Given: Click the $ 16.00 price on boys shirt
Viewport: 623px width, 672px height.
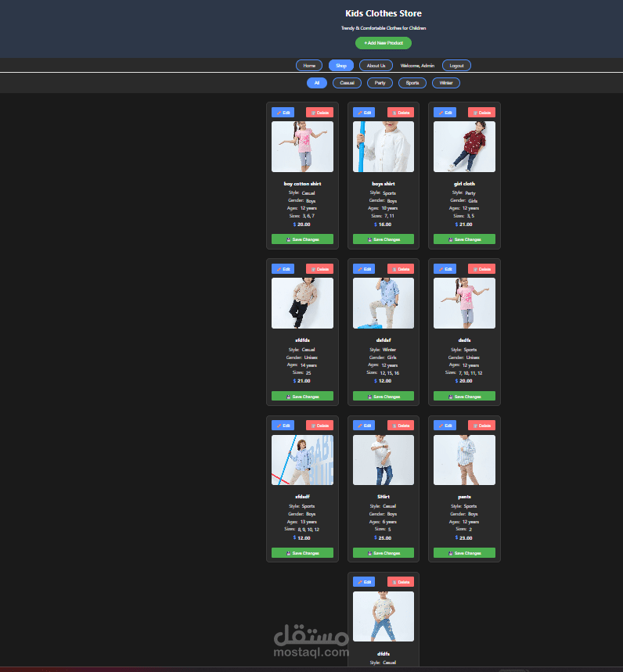Looking at the screenshot, I should tap(383, 225).
